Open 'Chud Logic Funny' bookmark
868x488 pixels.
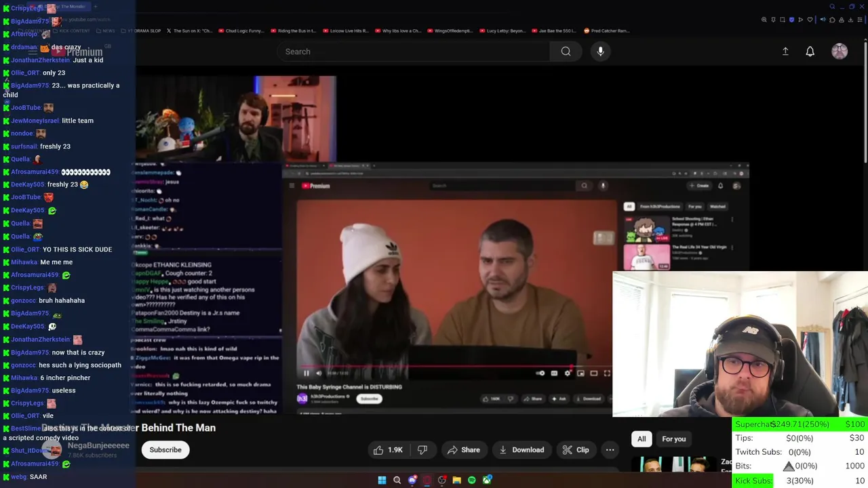tap(241, 30)
